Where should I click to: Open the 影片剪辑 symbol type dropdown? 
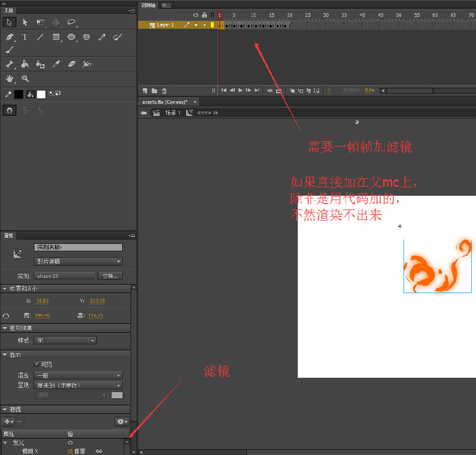click(78, 261)
